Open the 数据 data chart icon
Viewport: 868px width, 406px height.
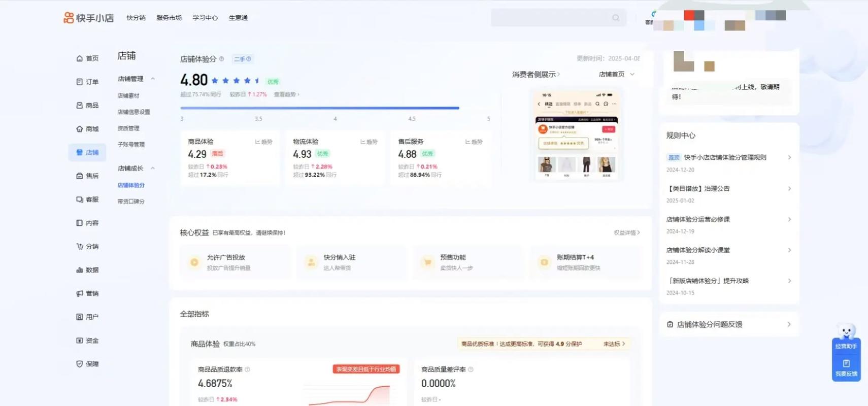[x=80, y=270]
